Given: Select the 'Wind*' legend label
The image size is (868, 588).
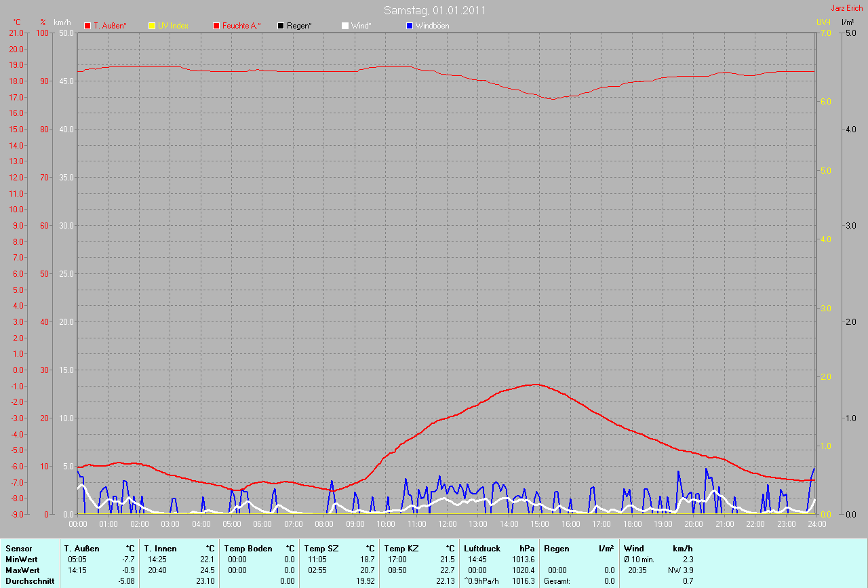Looking at the screenshot, I should click(x=361, y=26).
